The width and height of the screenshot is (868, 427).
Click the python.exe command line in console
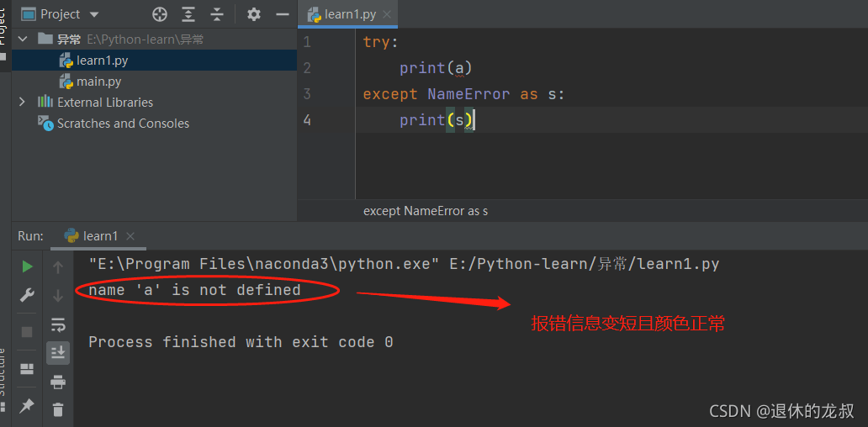404,265
